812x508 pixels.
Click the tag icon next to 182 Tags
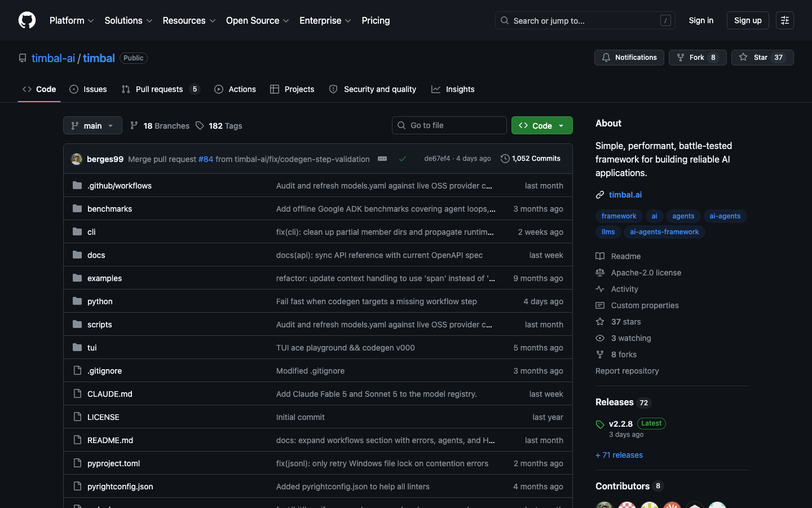(x=200, y=125)
